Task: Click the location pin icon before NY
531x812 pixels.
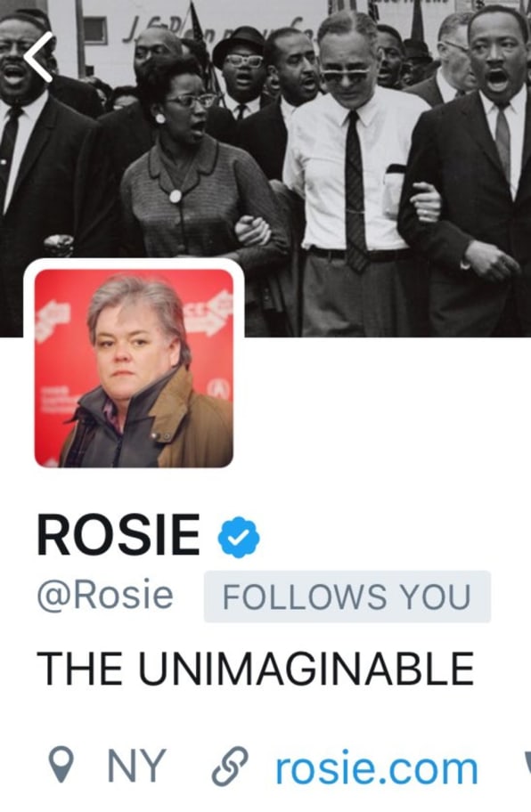Action: [x=61, y=764]
